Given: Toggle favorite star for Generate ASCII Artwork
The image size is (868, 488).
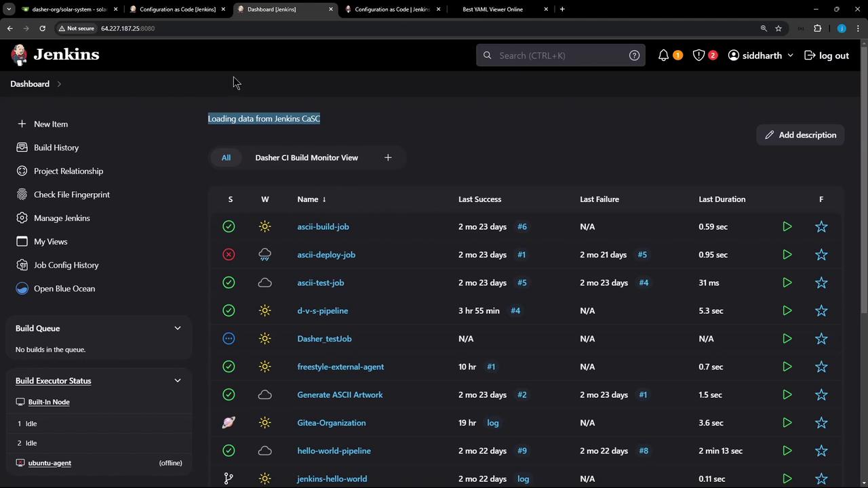Looking at the screenshot, I should 821,394.
